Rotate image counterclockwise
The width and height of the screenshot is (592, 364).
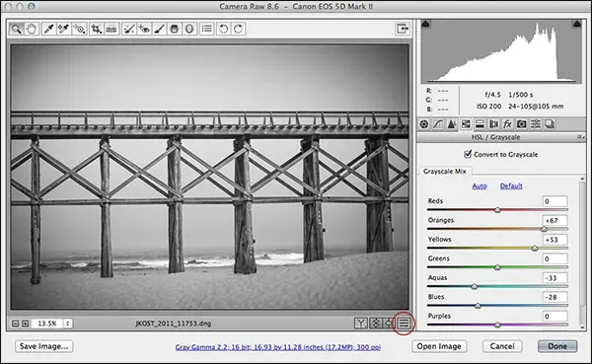(224, 29)
